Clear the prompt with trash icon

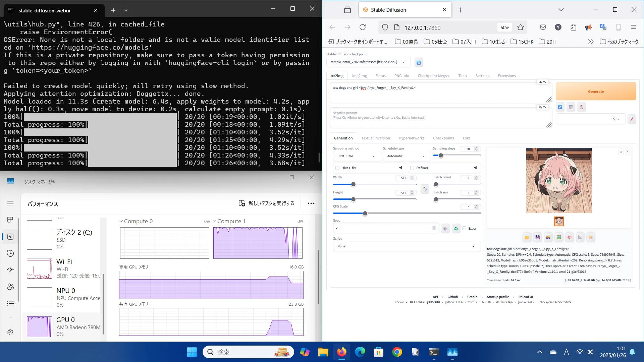[571, 107]
